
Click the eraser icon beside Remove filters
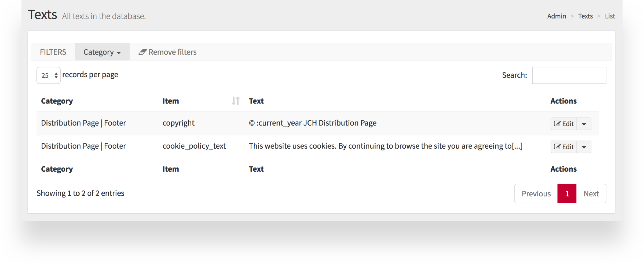click(142, 52)
